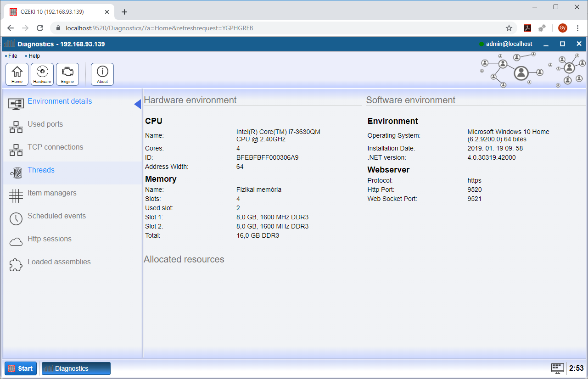Click the Start button in taskbar
Image resolution: width=588 pixels, height=379 pixels.
(21, 368)
